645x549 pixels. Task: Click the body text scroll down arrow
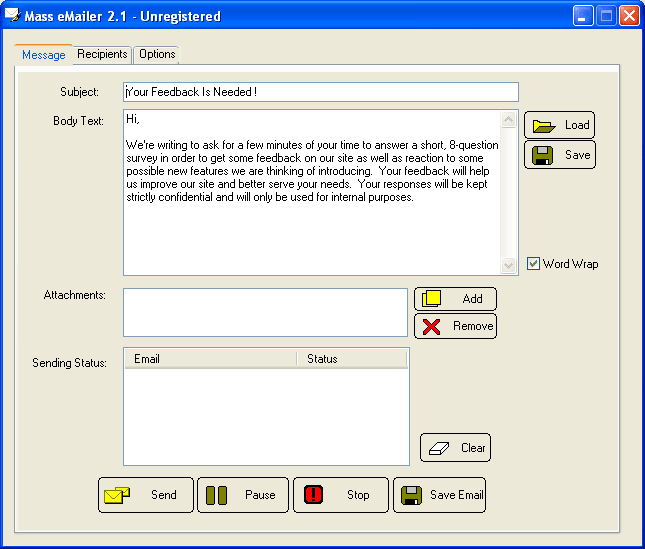[x=508, y=265]
